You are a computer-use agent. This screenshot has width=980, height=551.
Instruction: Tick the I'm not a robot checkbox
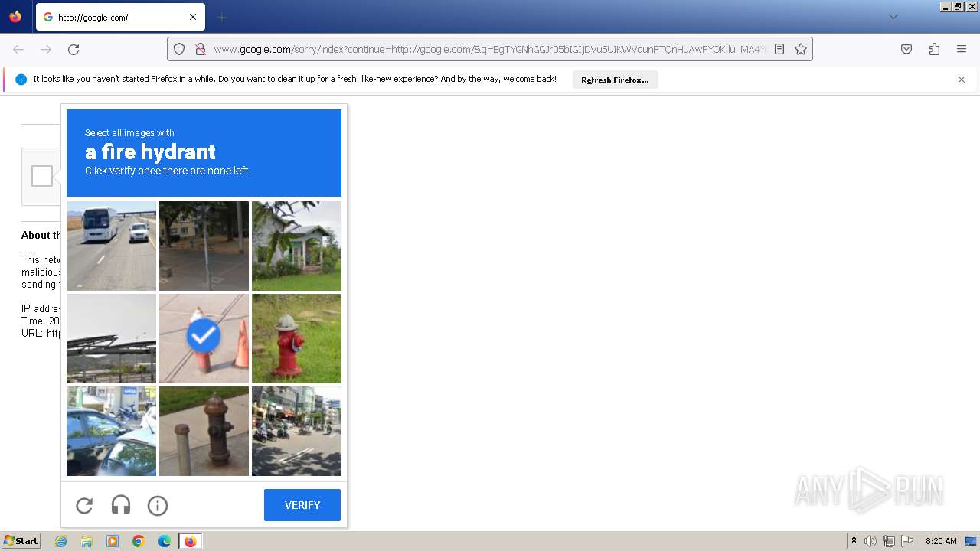click(42, 176)
